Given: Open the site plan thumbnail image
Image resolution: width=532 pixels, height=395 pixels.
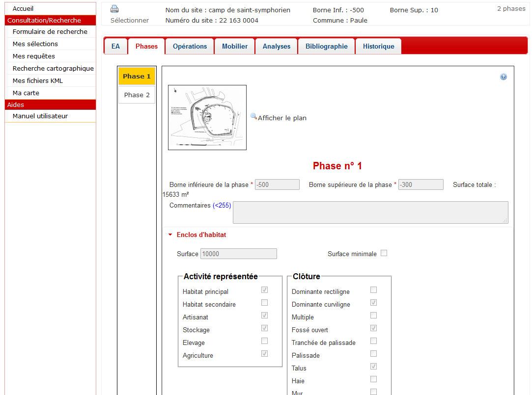Looking at the screenshot, I should click(207, 118).
